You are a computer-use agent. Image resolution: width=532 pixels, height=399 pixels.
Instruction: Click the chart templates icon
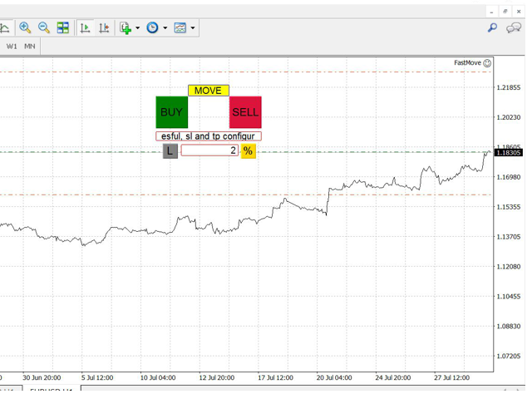(x=180, y=27)
